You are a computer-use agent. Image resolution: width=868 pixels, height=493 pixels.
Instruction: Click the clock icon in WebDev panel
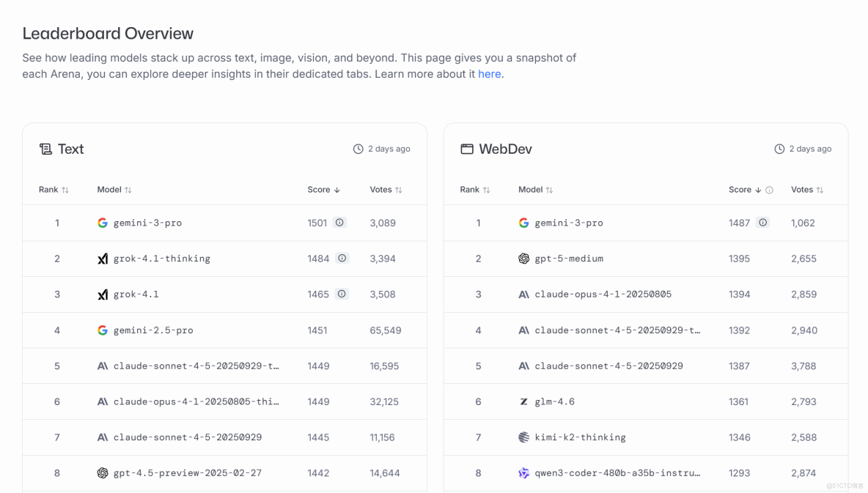(779, 149)
